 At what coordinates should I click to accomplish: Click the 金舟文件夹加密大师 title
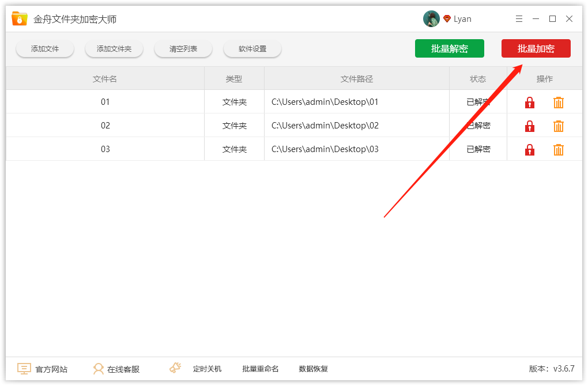pyautogui.click(x=75, y=19)
